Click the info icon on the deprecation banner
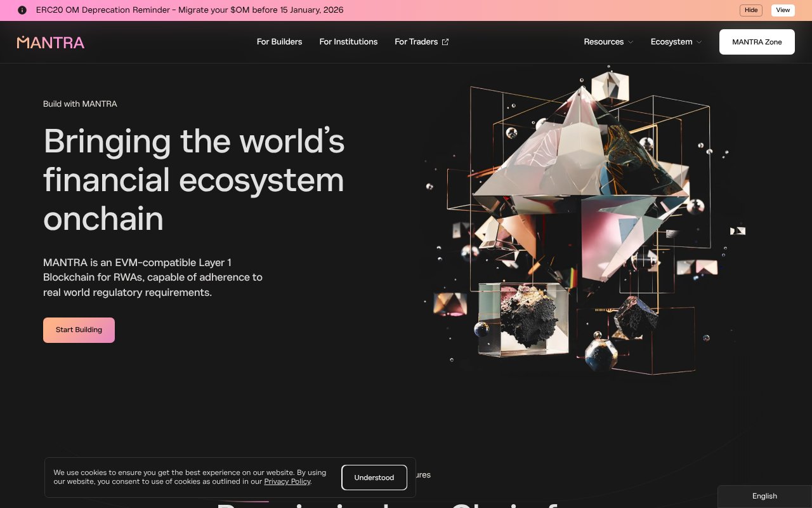Viewport: 812px width, 508px height. click(23, 10)
